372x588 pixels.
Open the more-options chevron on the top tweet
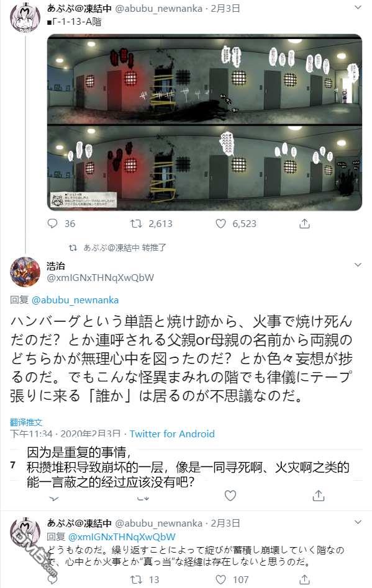coord(358,7)
